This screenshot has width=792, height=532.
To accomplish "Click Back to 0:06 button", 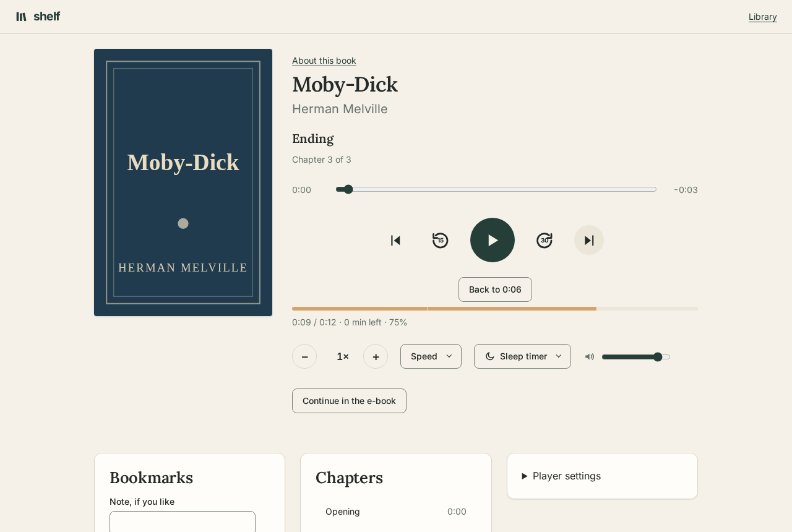I will [495, 290].
